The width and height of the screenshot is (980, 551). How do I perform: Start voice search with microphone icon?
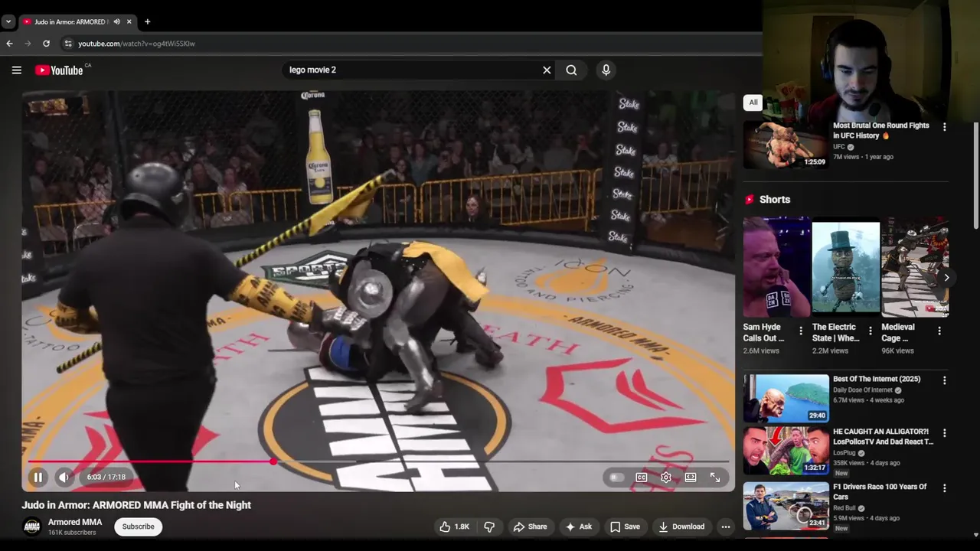click(606, 70)
